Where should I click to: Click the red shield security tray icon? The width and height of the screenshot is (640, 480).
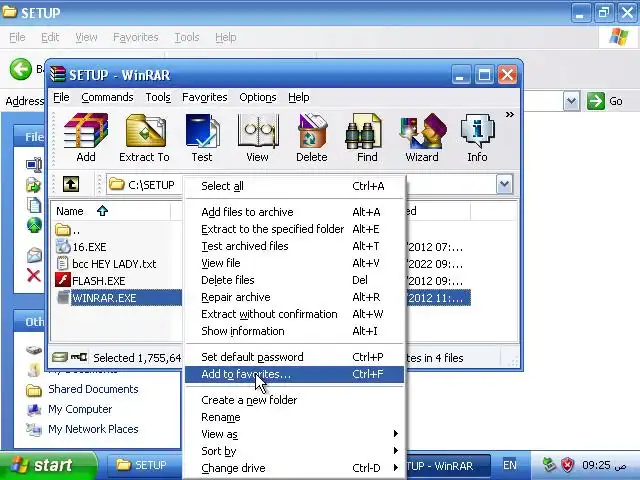(567, 465)
